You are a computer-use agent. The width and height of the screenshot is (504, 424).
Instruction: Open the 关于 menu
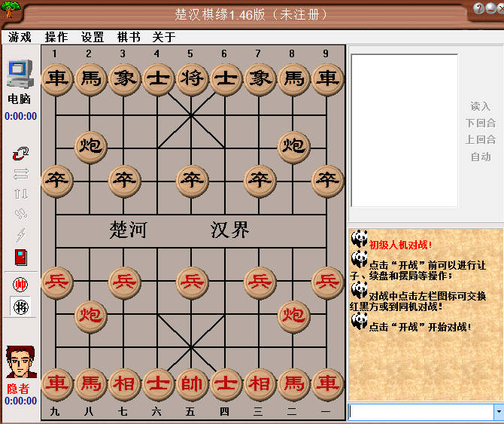[x=163, y=37]
